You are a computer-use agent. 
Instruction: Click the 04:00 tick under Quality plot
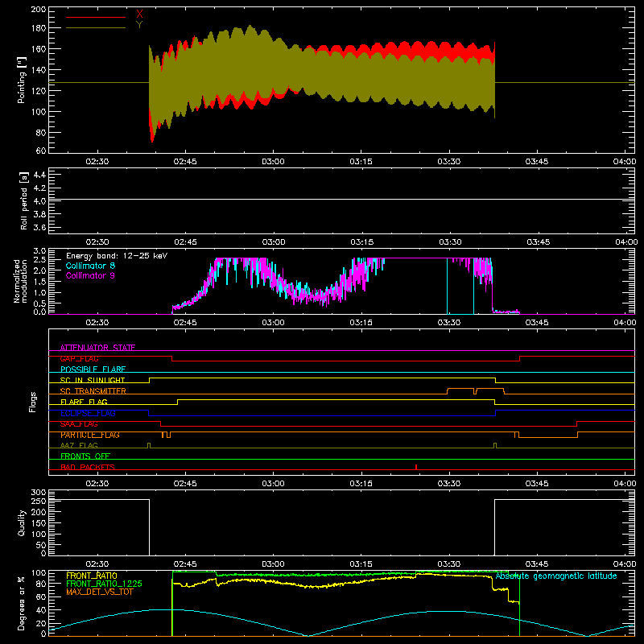pyautogui.click(x=625, y=564)
